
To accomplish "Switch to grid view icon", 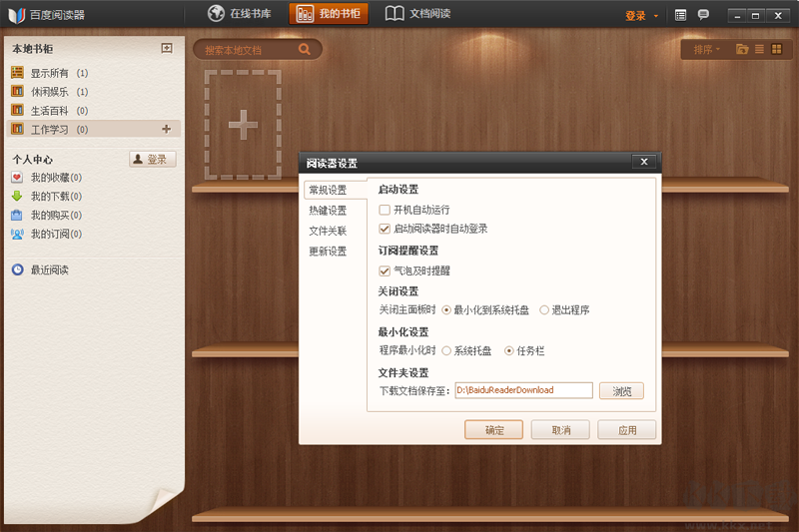I will [x=777, y=49].
